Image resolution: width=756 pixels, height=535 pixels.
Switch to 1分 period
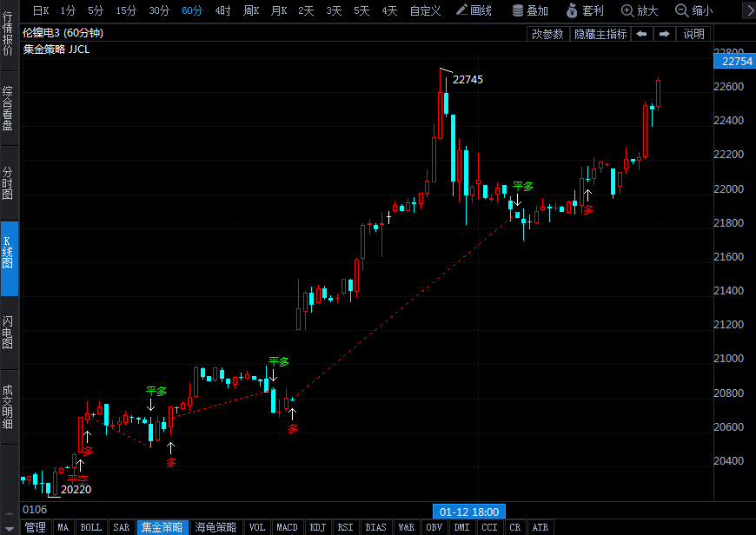[68, 10]
